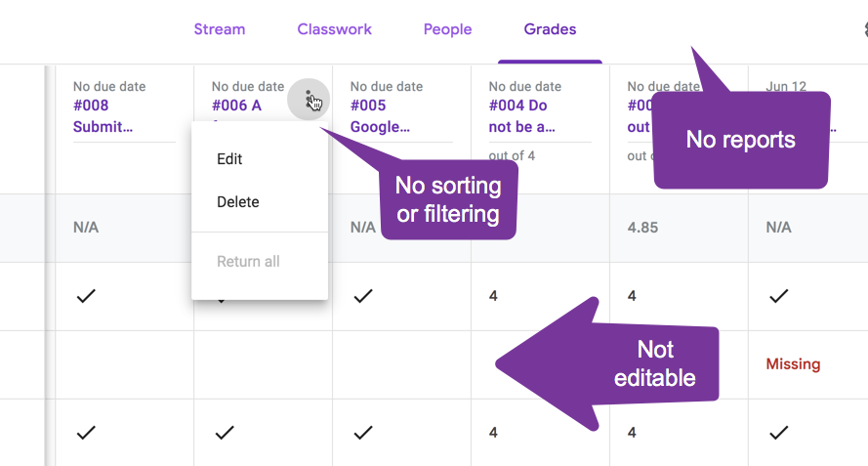Click the class average 4.85 cell

tap(642, 228)
